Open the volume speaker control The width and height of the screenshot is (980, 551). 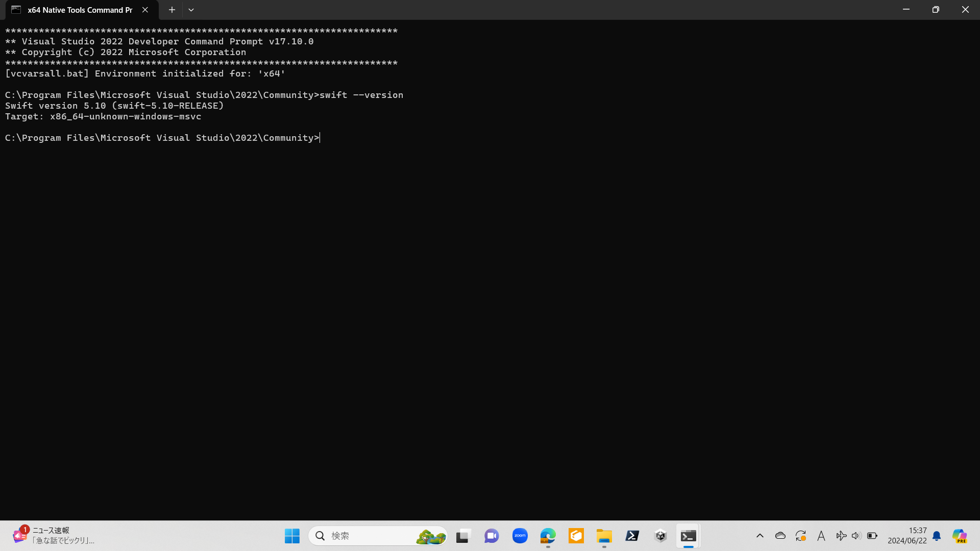856,536
